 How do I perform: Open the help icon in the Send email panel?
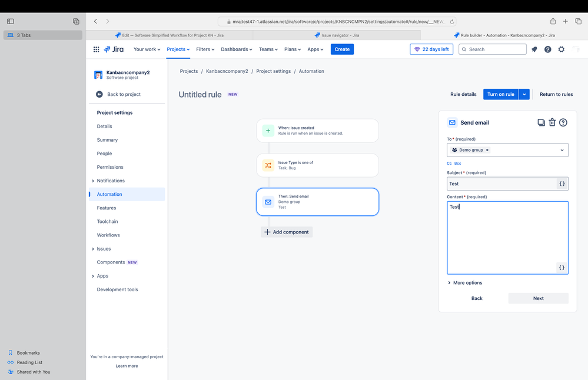563,122
